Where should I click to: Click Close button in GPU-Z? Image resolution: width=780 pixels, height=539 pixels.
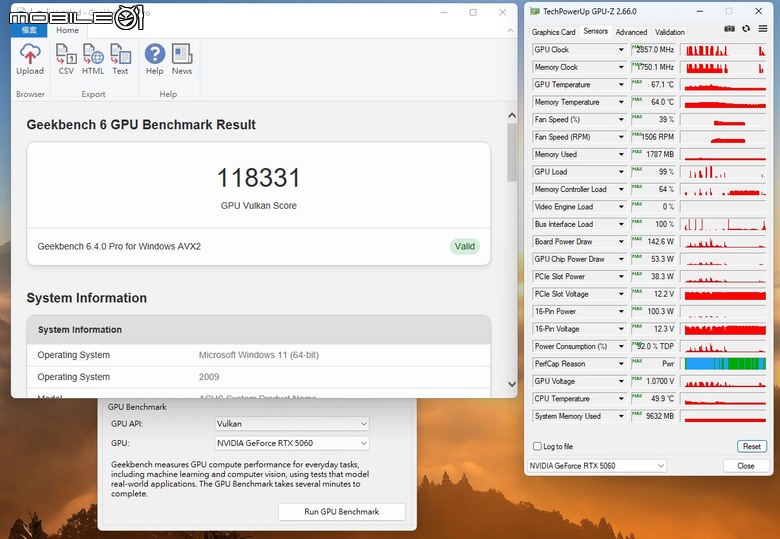(746, 466)
